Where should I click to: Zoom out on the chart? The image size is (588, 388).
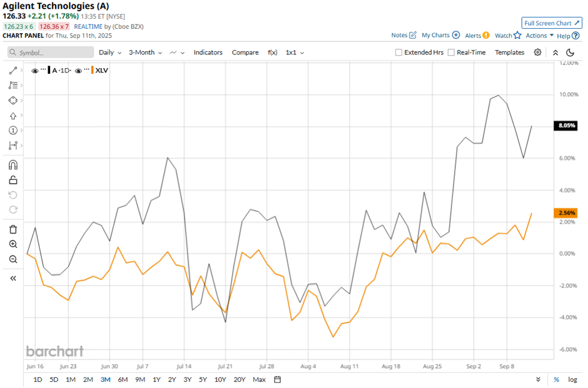click(13, 259)
